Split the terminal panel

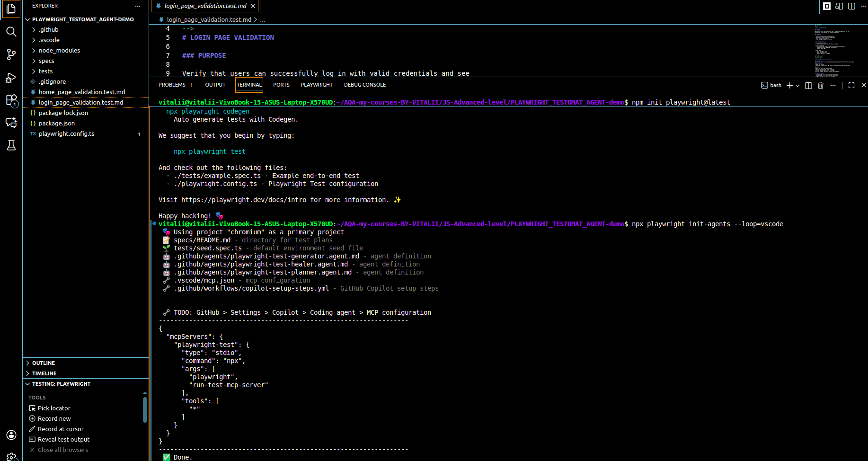click(x=808, y=85)
